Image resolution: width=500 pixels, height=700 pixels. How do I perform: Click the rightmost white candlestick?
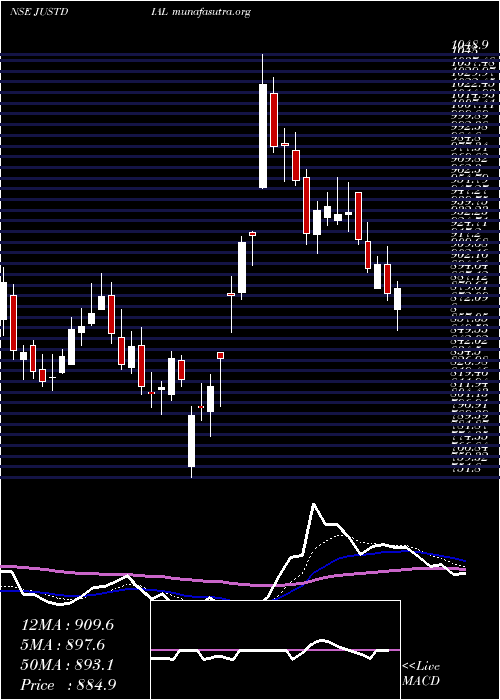(x=397, y=299)
